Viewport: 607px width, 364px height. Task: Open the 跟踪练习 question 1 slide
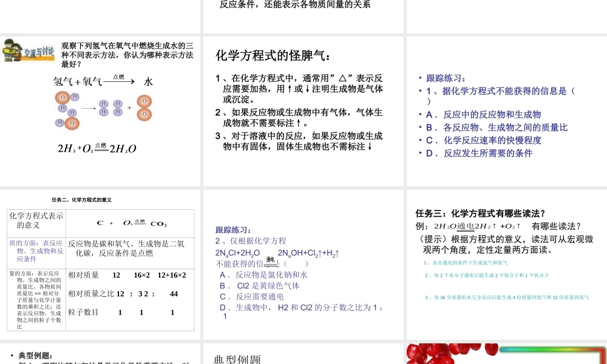507,111
